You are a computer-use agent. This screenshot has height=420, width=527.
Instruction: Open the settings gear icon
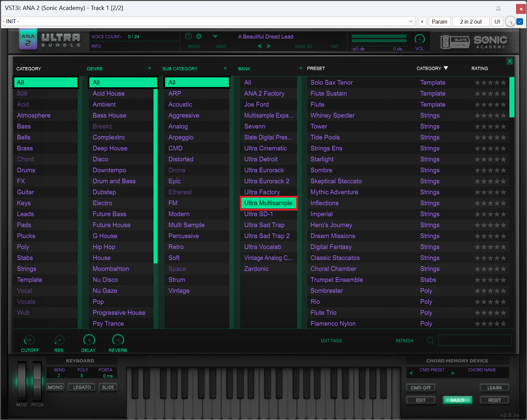[x=199, y=36]
